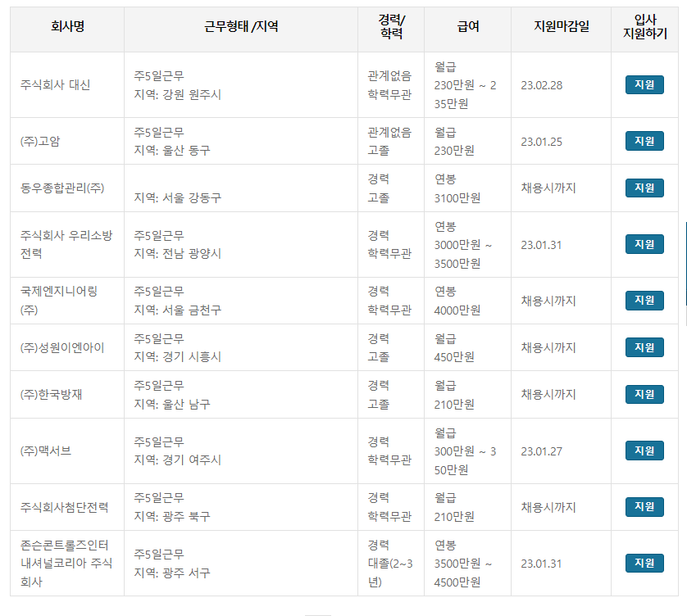
Task: Click the 지원 button for (주)한국방재
Action: point(644,393)
